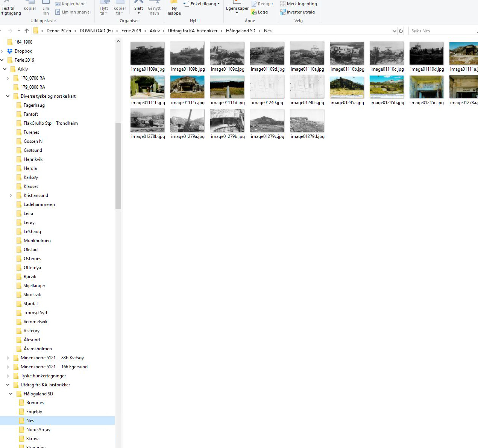
Task: Open the Dropbox folder in navigation tree
Action: [23, 51]
